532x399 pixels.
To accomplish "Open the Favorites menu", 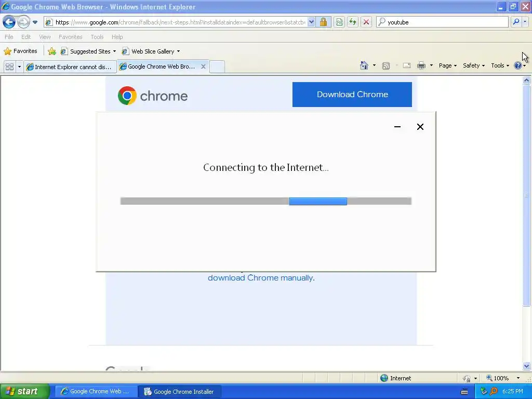I will pos(70,37).
